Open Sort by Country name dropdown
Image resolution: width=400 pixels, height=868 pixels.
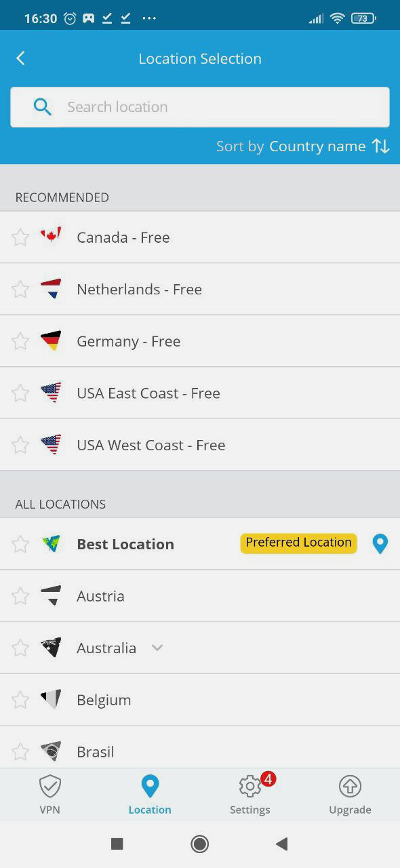click(317, 146)
